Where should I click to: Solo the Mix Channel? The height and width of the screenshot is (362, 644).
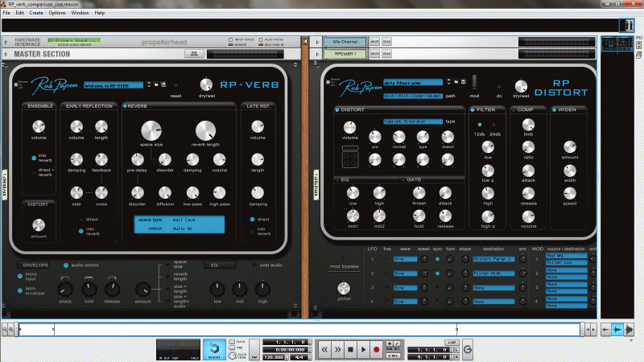[386, 42]
